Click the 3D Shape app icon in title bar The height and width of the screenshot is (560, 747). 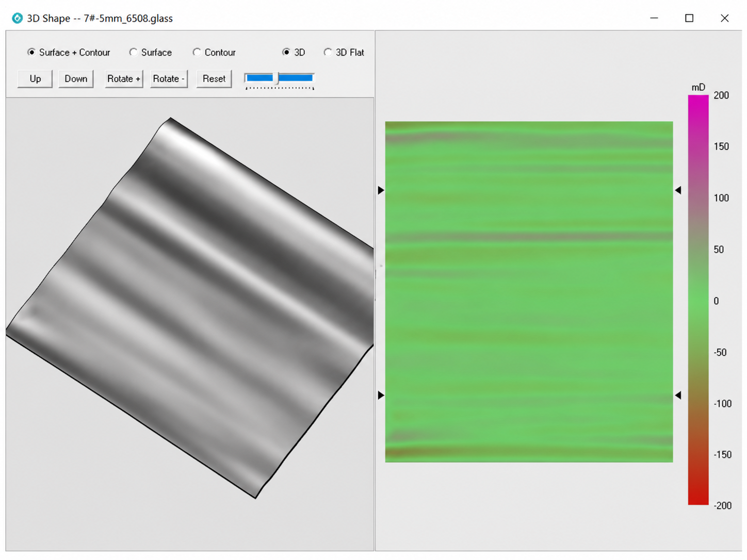[17, 18]
